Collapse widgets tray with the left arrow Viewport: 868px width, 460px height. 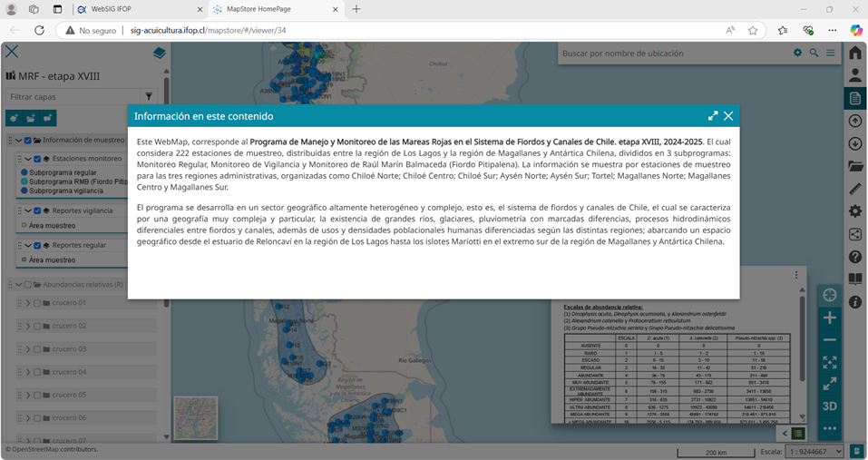click(x=785, y=434)
